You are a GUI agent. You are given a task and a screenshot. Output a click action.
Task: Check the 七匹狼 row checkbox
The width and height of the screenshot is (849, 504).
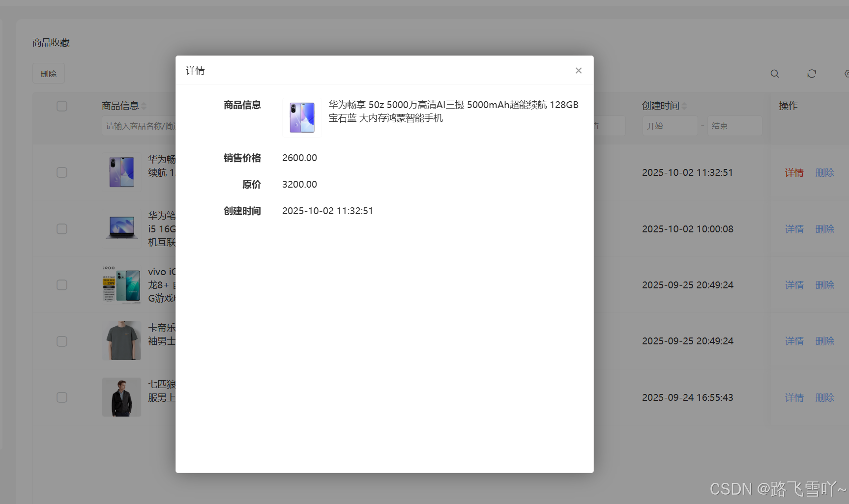(x=62, y=397)
